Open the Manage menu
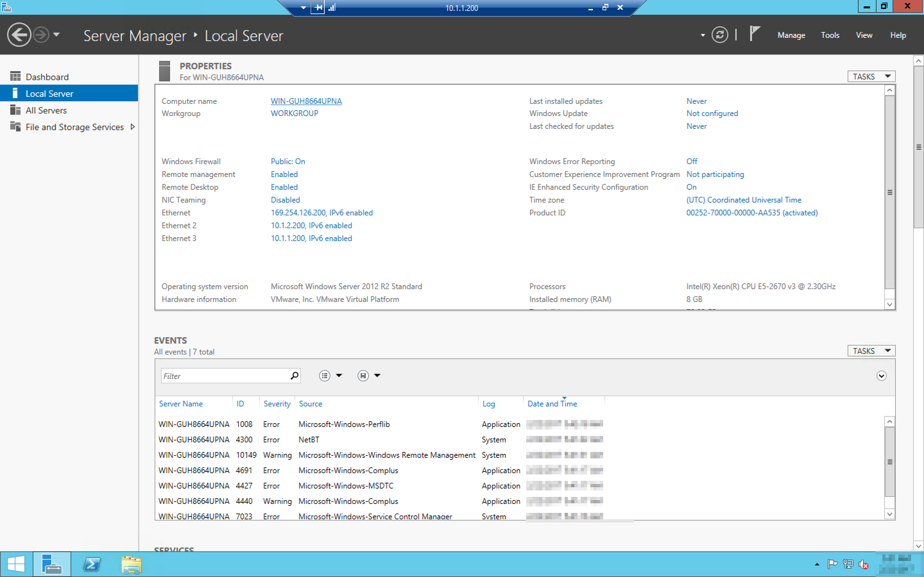 pyautogui.click(x=791, y=35)
